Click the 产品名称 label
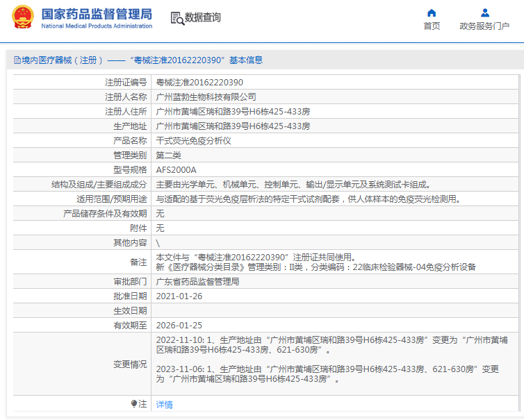The image size is (524, 420). click(x=130, y=141)
